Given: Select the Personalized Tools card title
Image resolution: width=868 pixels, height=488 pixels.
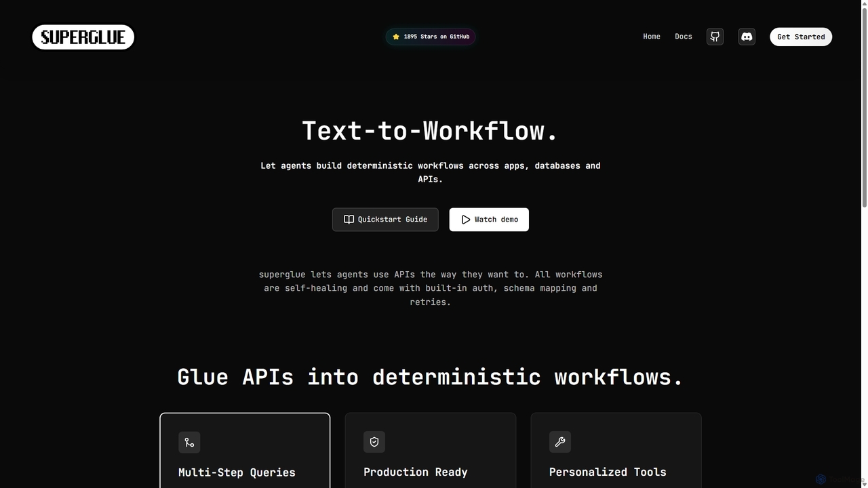Looking at the screenshot, I should click(608, 472).
